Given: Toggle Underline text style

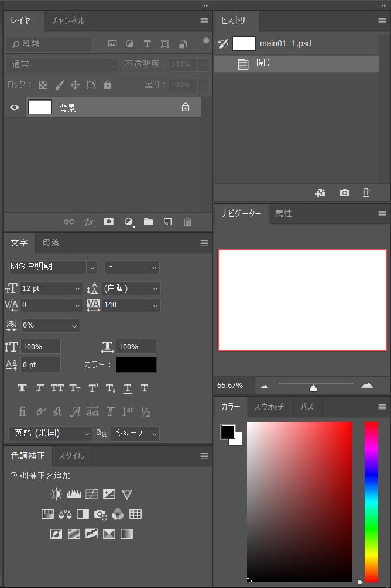Looking at the screenshot, I should coord(128,388).
